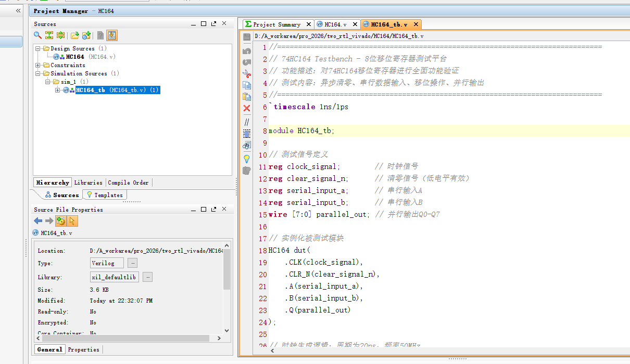Close the Source File Properties panel

(224, 209)
